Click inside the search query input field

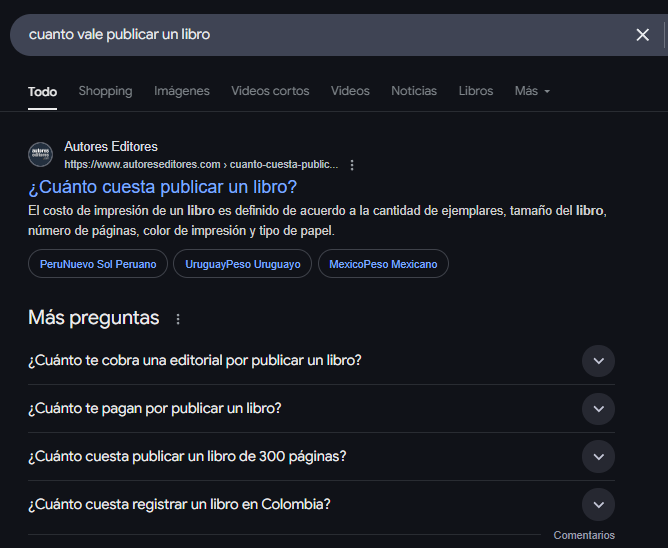300,35
